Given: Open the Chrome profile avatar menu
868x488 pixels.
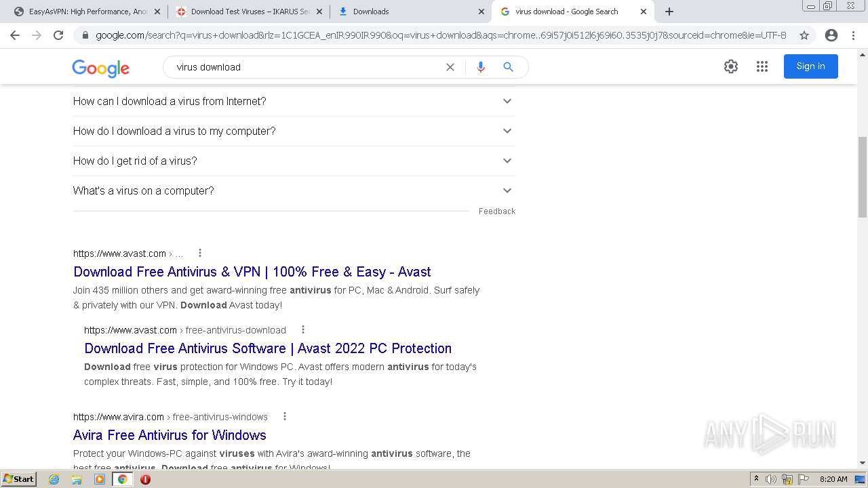Looking at the screenshot, I should 831,35.
